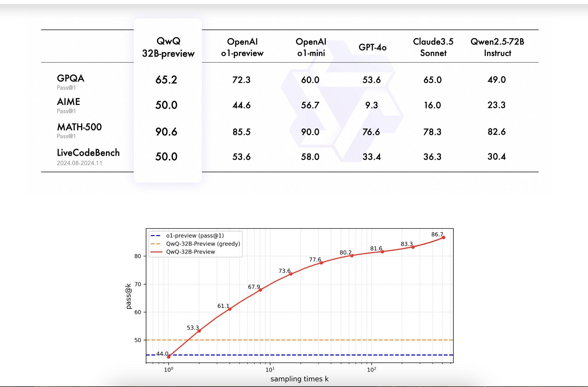
Task: Click o1-preview's AIME score 44.6
Action: 241,105
